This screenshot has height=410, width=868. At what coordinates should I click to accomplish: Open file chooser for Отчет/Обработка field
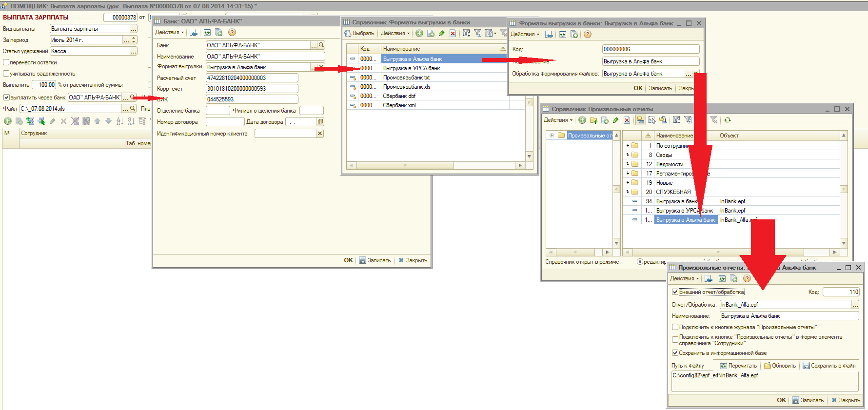tap(855, 305)
